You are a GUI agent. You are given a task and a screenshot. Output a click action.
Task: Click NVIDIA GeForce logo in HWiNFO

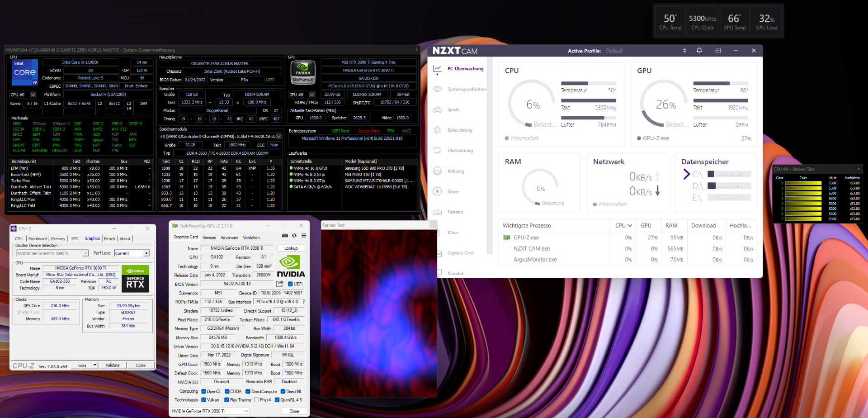pyautogui.click(x=303, y=72)
